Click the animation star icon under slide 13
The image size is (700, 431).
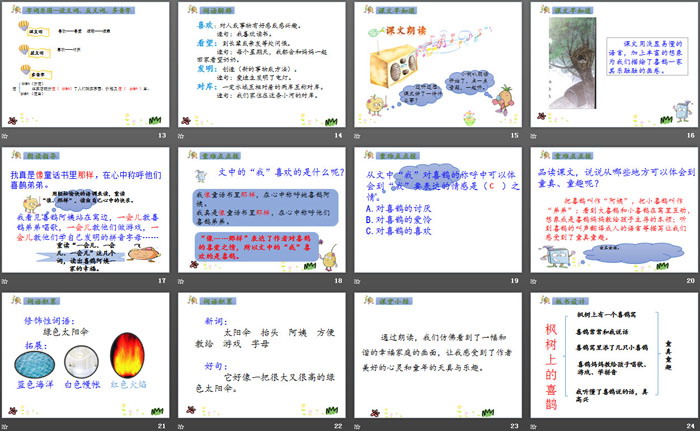(x=5, y=136)
